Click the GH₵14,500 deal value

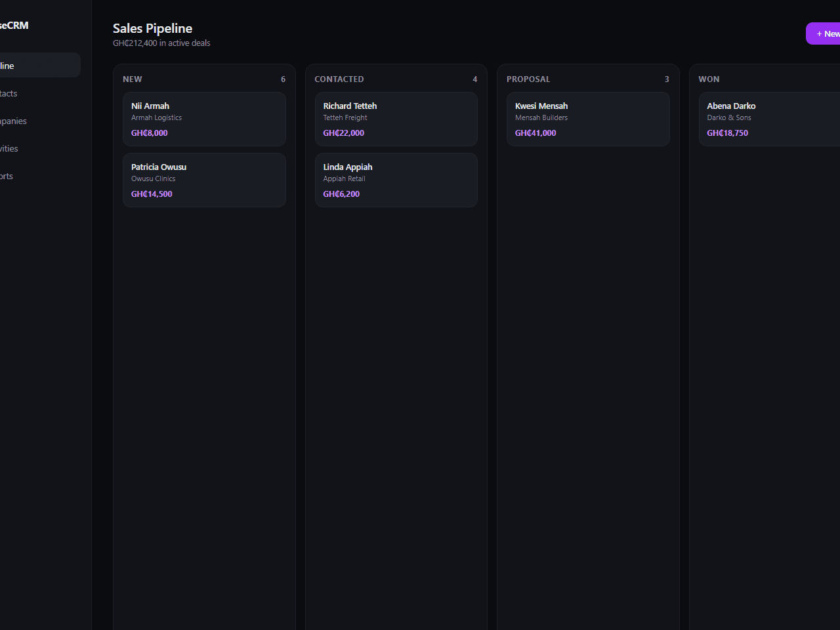(x=152, y=194)
